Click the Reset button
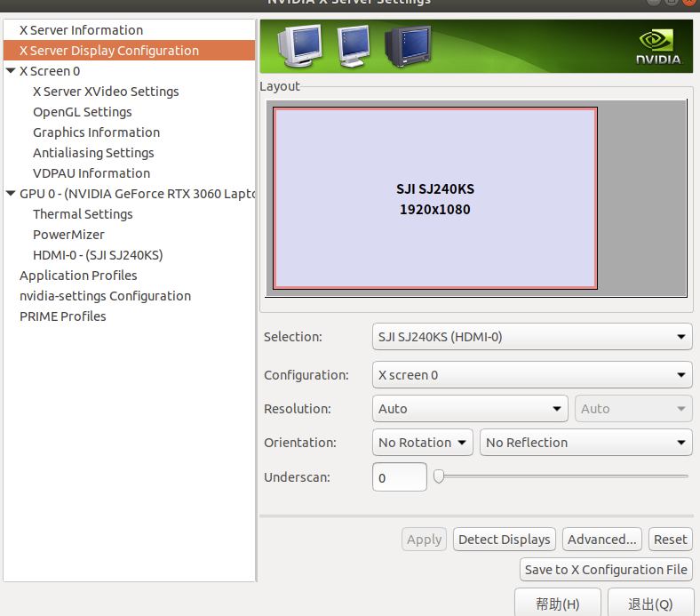700x616 pixels. (670, 540)
